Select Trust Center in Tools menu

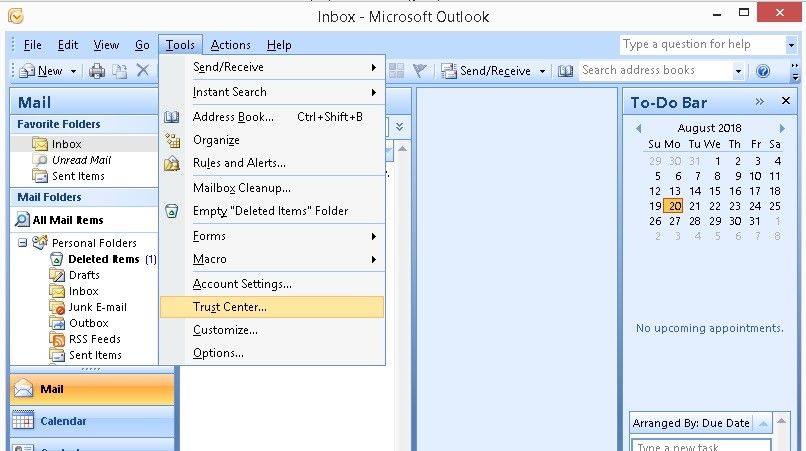pos(272,307)
